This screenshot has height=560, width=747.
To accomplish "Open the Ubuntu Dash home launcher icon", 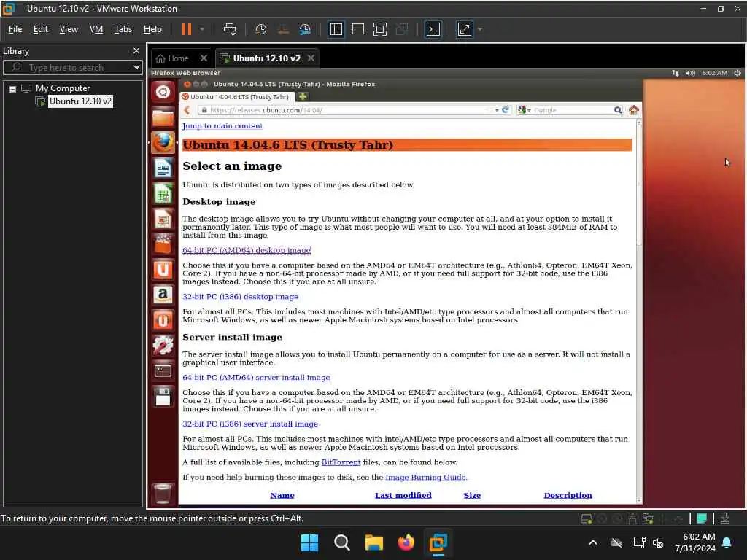I will [x=163, y=91].
